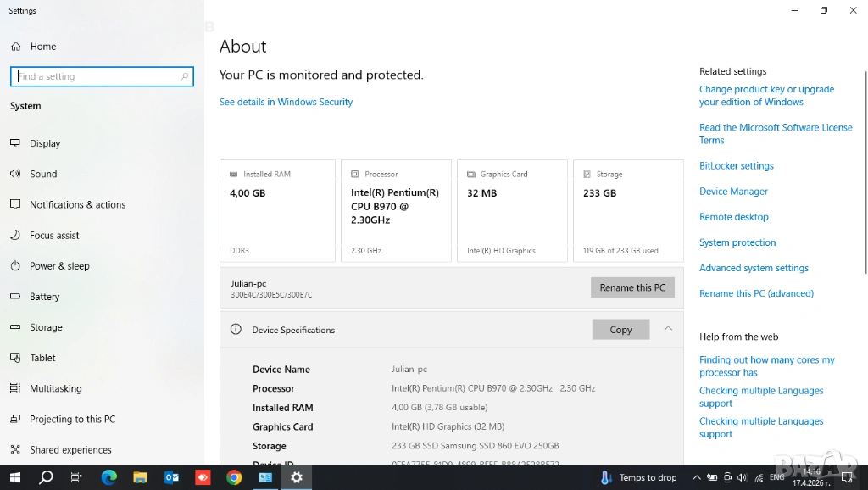
Task: Open Microsoft Edge from the taskbar
Action: point(108,477)
